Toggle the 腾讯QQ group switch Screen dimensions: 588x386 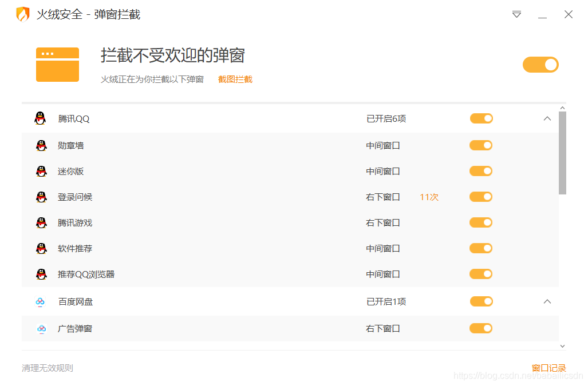pyautogui.click(x=481, y=119)
